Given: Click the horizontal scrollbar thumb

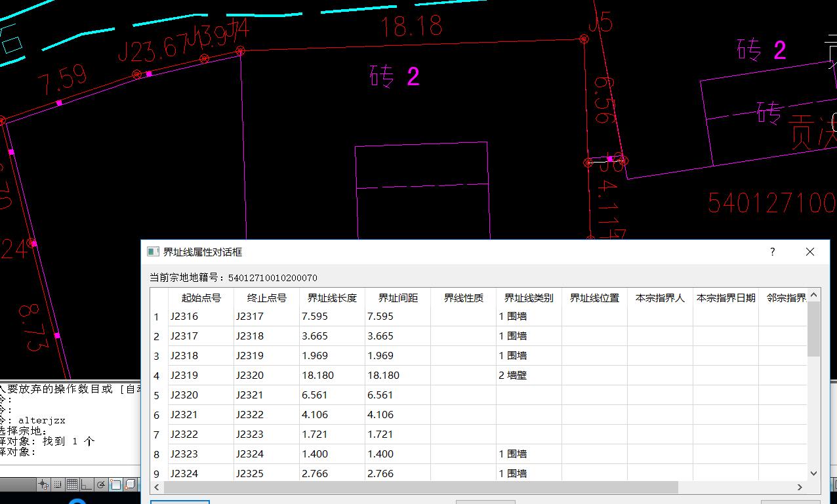Looking at the screenshot, I should pos(420,487).
